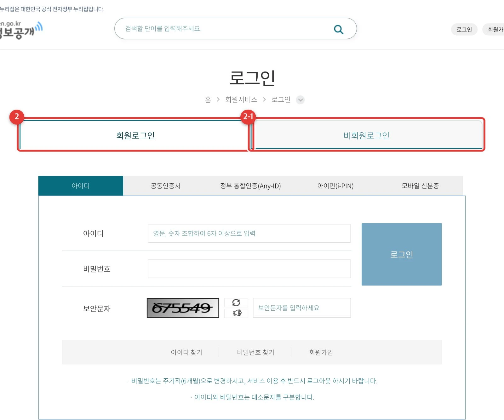Click the captcha image 675549
Screen dimensions: 504x420
pos(183,308)
